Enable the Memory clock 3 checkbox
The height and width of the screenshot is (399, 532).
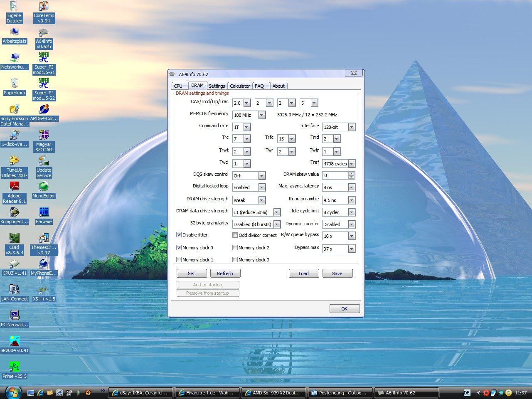tap(235, 259)
